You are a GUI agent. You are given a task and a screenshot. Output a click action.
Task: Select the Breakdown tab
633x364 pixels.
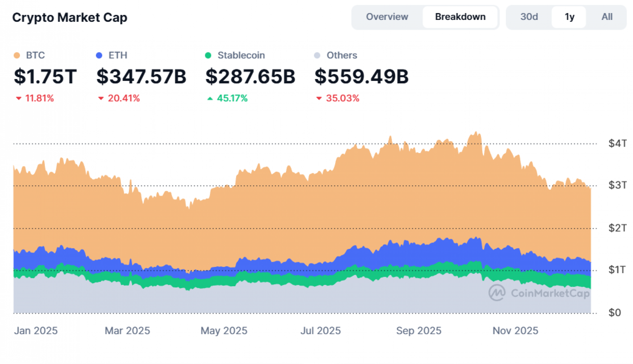click(460, 17)
